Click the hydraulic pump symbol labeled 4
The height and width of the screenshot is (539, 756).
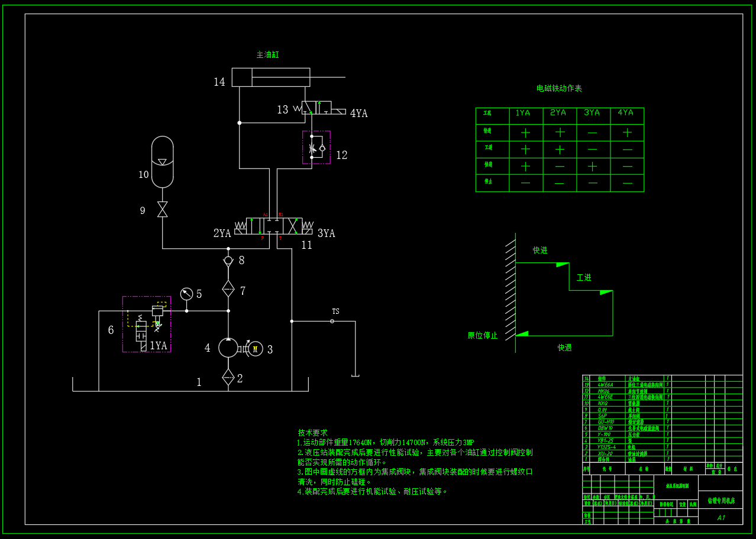[x=228, y=348]
